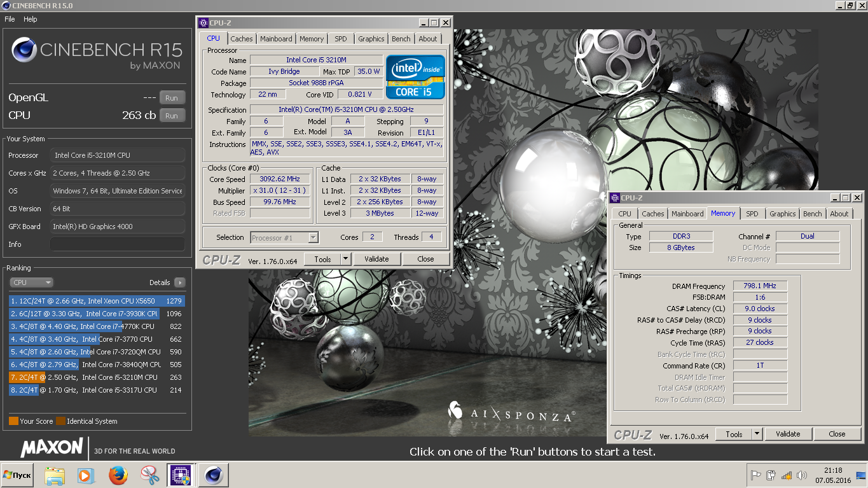The image size is (868, 488).
Task: Open Tools dropdown arrow in CPU-Z Memory window
Action: 757,434
